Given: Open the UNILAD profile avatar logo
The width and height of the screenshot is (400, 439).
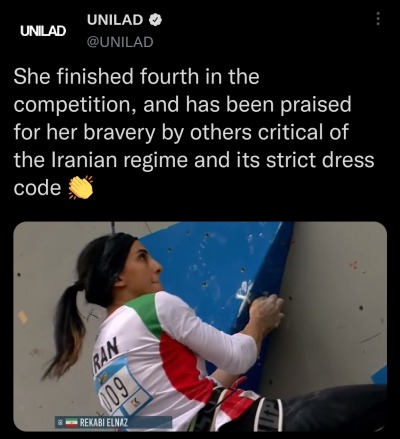Looking at the screenshot, I should click(43, 31).
